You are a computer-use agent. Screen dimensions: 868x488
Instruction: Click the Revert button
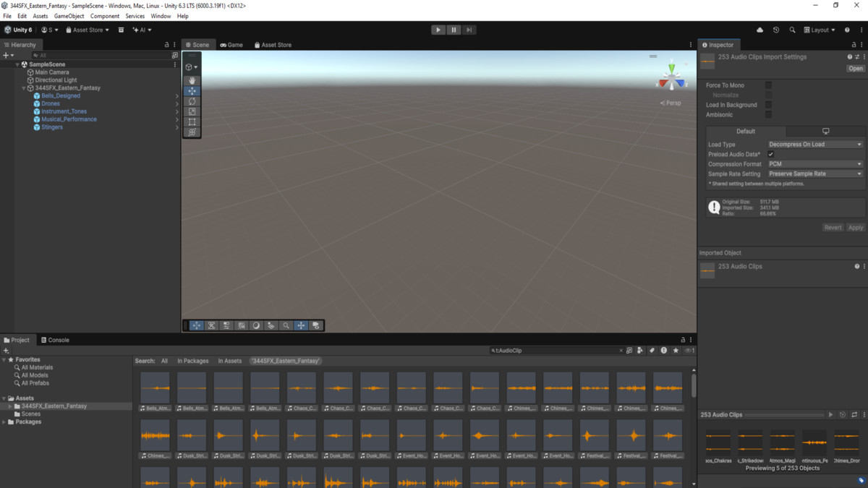click(x=833, y=228)
